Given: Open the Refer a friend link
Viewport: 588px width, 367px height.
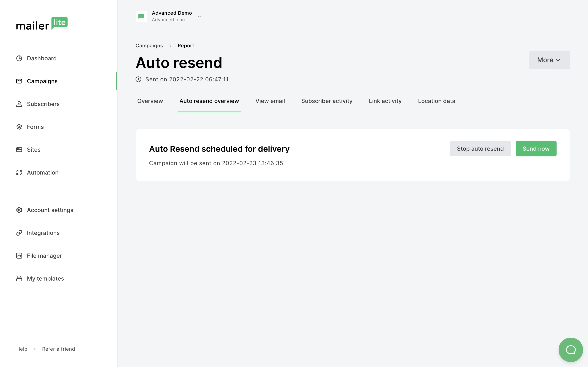Looking at the screenshot, I should click(x=58, y=349).
